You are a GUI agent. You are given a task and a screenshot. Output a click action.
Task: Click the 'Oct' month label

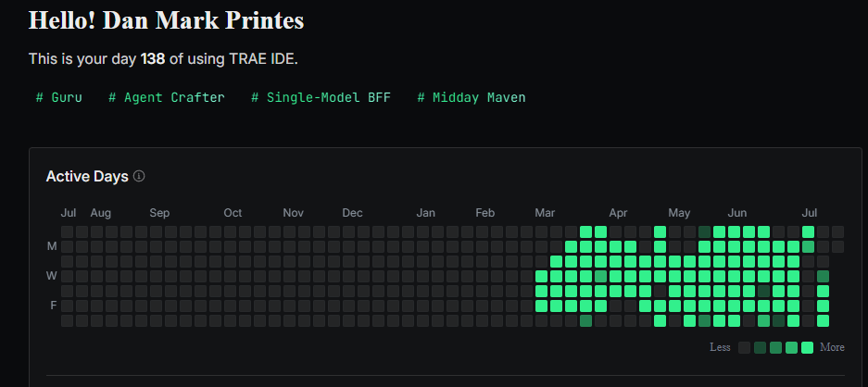coord(233,213)
